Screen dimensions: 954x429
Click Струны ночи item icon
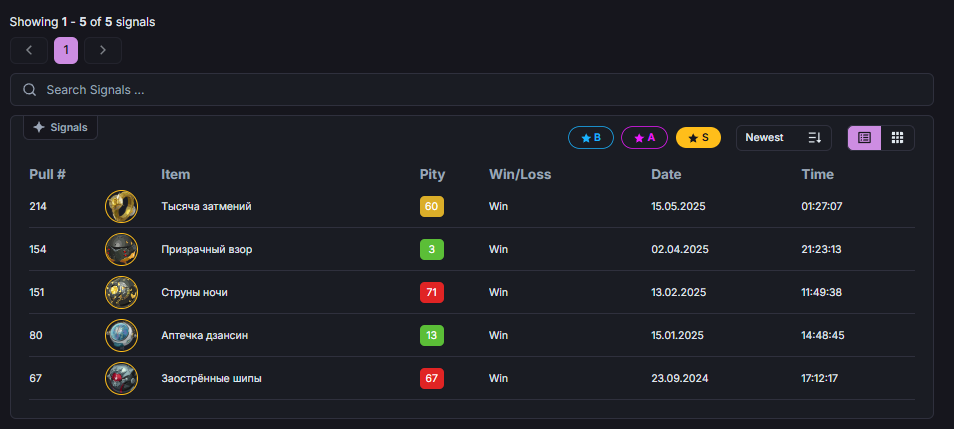pyautogui.click(x=122, y=292)
